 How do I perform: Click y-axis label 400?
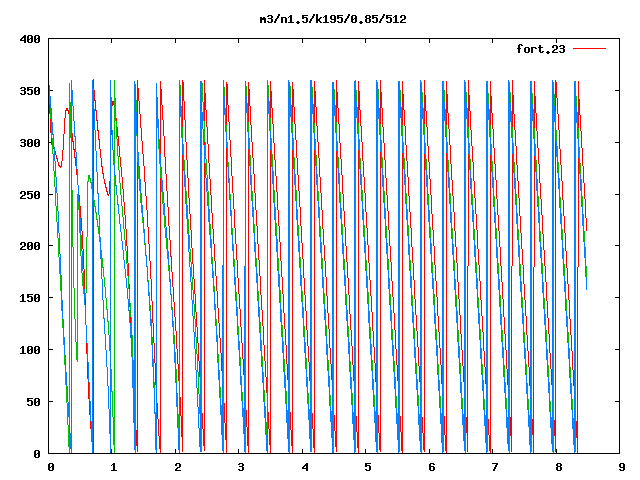30,39
